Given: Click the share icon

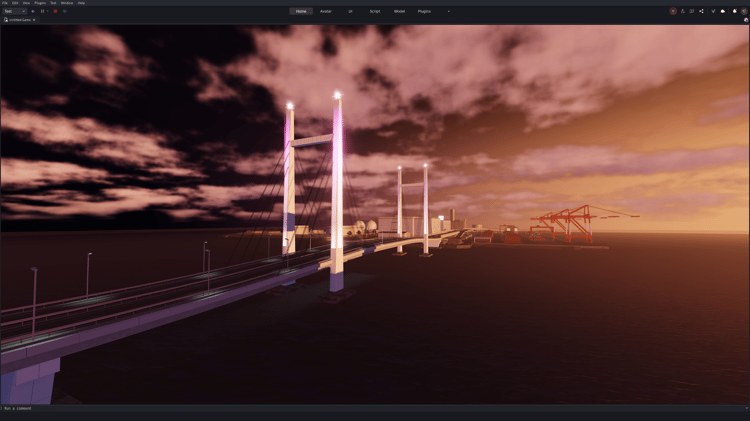Looking at the screenshot, I should 701,11.
